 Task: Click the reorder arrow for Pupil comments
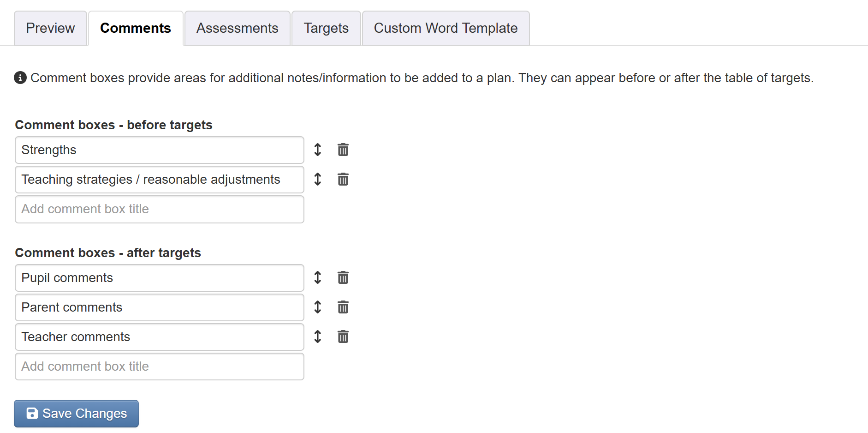tap(317, 277)
